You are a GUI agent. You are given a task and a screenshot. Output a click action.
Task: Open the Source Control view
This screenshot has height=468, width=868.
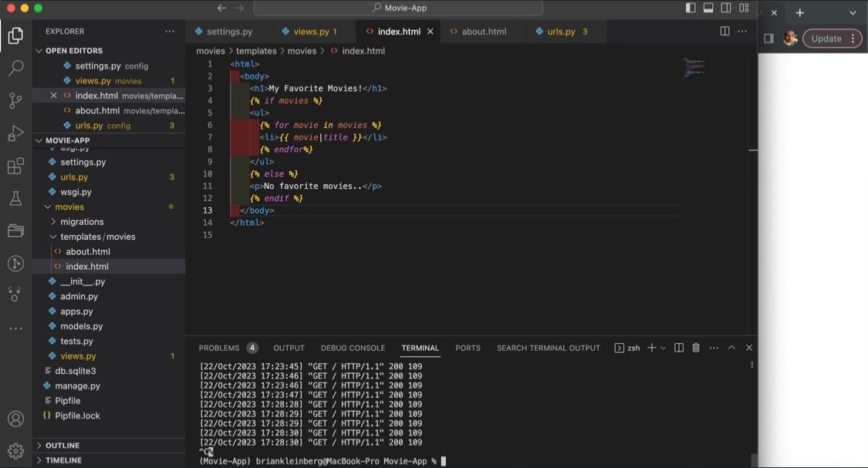click(x=15, y=101)
